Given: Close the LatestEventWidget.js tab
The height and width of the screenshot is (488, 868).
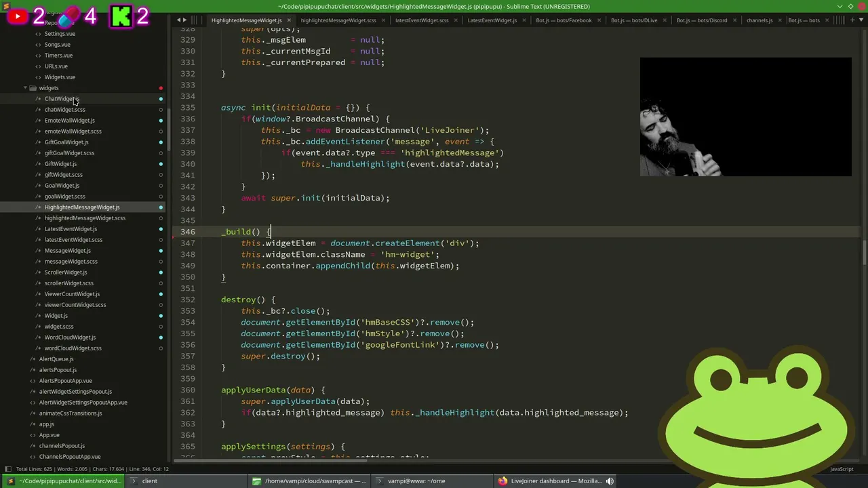Looking at the screenshot, I should (x=524, y=20).
